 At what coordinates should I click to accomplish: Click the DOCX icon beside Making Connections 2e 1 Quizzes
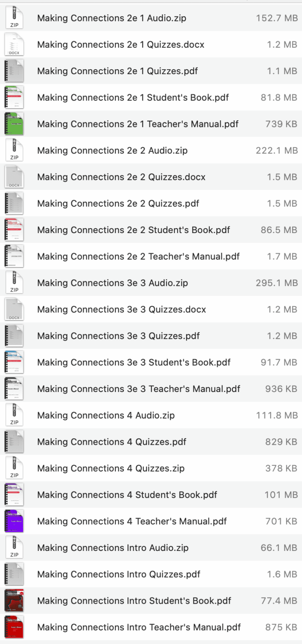(14, 44)
